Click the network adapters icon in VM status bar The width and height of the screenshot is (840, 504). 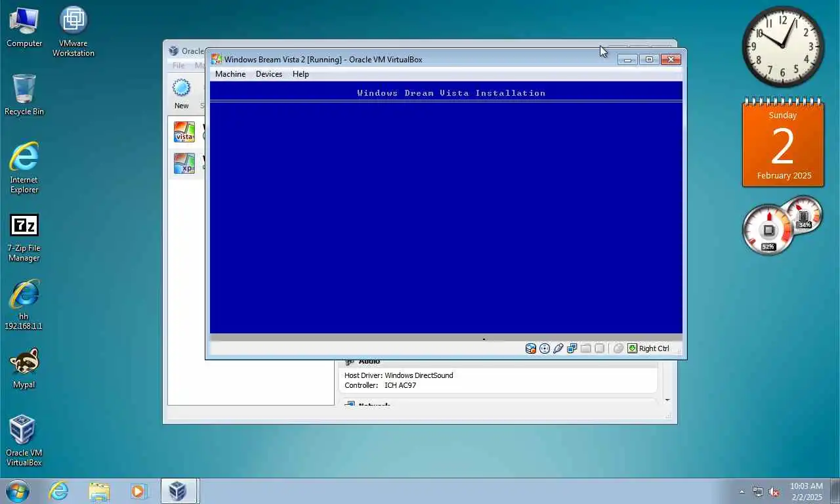coord(572,348)
